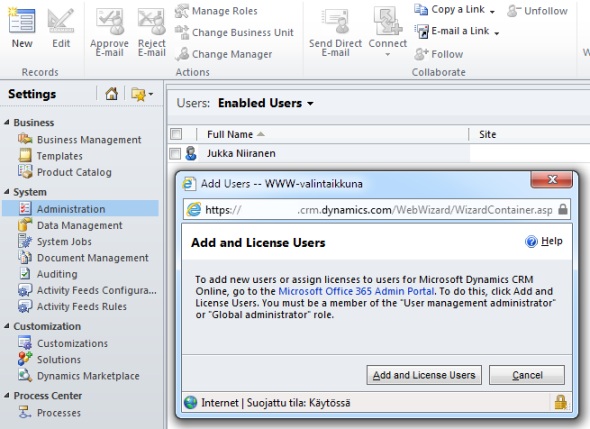590x429 pixels.
Task: Click the Approve E-mail icon
Action: pos(109,21)
